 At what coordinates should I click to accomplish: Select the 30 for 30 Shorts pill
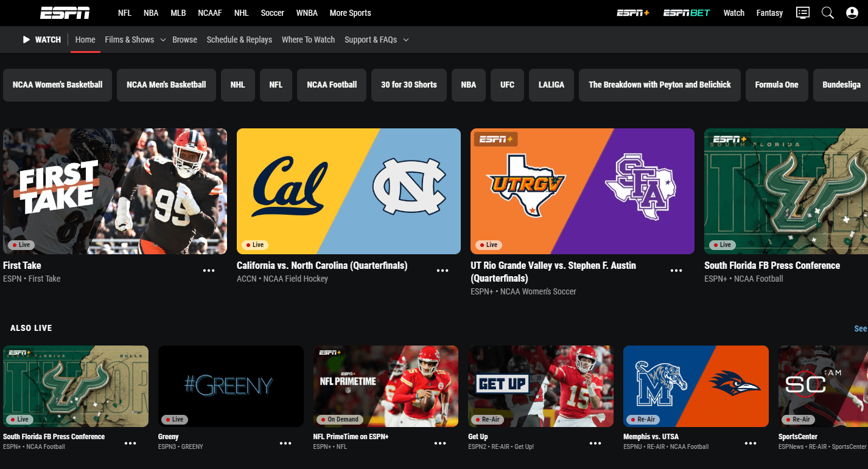coord(408,85)
